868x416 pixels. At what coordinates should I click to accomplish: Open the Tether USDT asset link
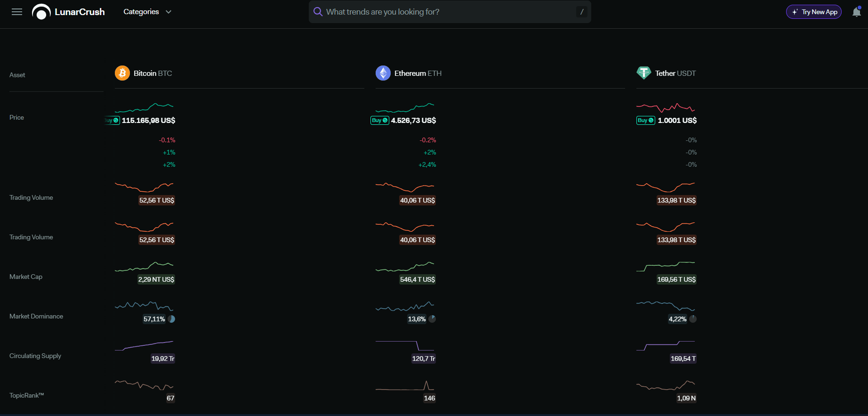click(675, 73)
